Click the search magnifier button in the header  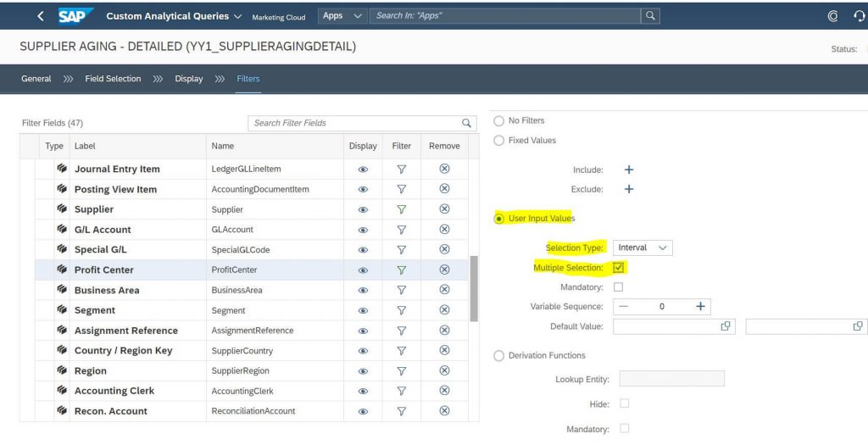650,15
